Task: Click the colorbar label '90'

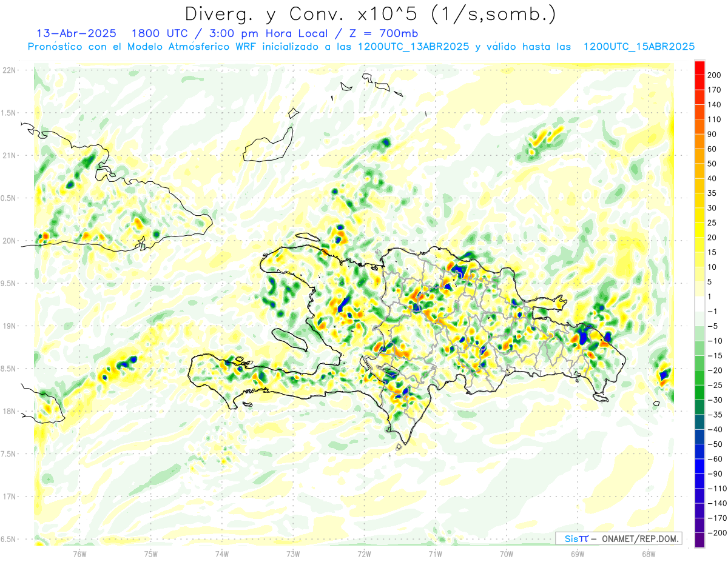Action: [712, 134]
